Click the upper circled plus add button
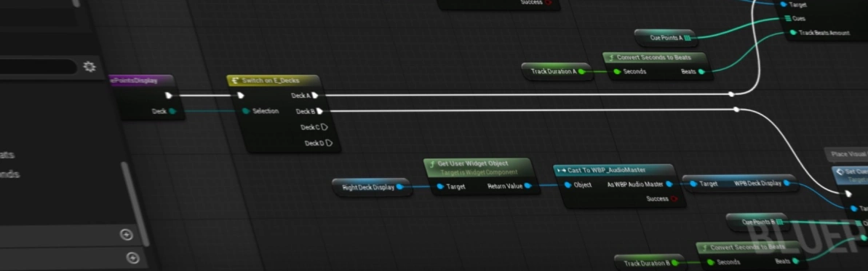The image size is (868, 271). tap(126, 235)
